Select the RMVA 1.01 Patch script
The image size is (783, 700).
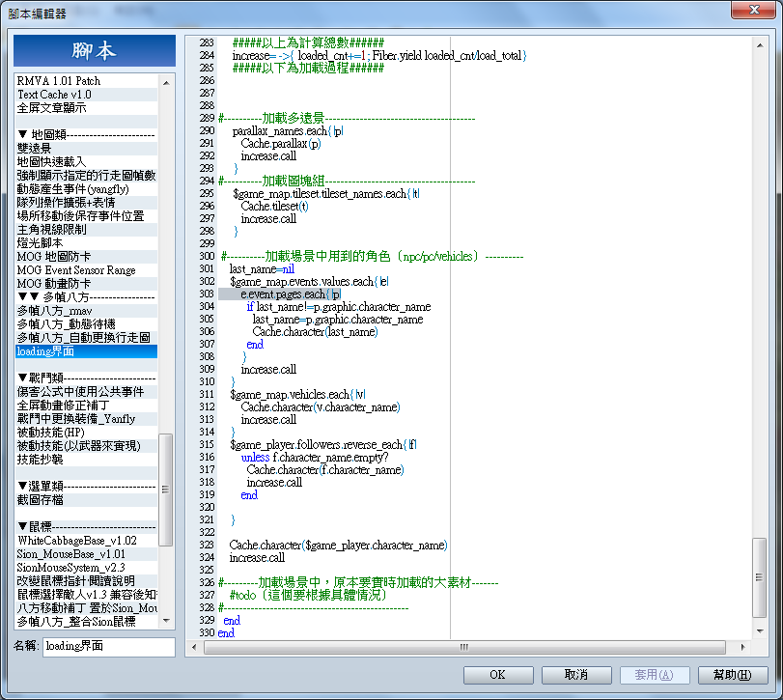[x=86, y=81]
